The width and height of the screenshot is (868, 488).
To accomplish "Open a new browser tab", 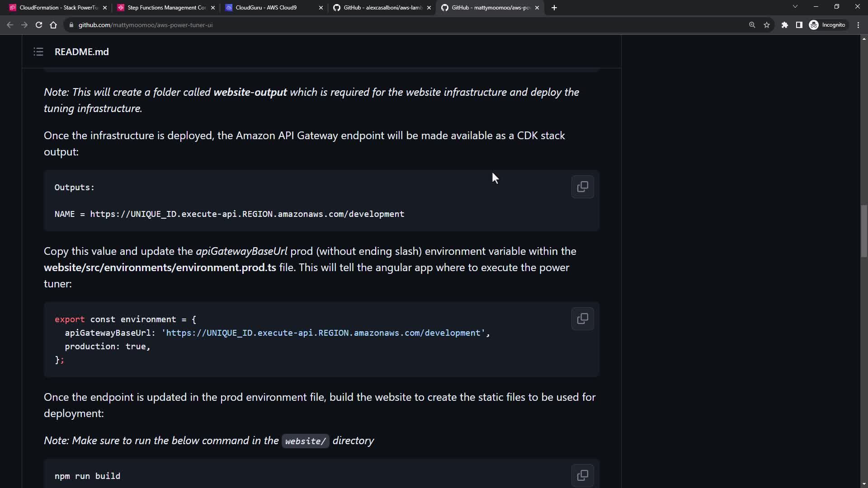I will pyautogui.click(x=554, y=8).
